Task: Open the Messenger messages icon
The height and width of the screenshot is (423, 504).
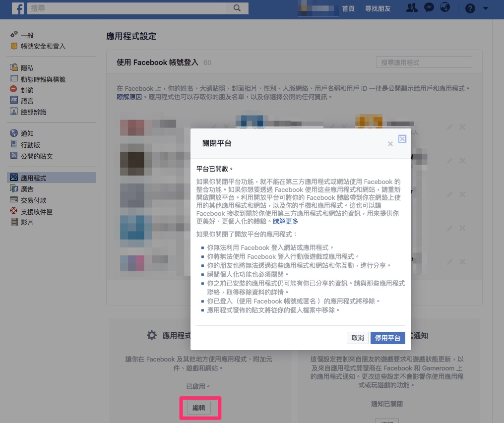Action: [x=430, y=8]
